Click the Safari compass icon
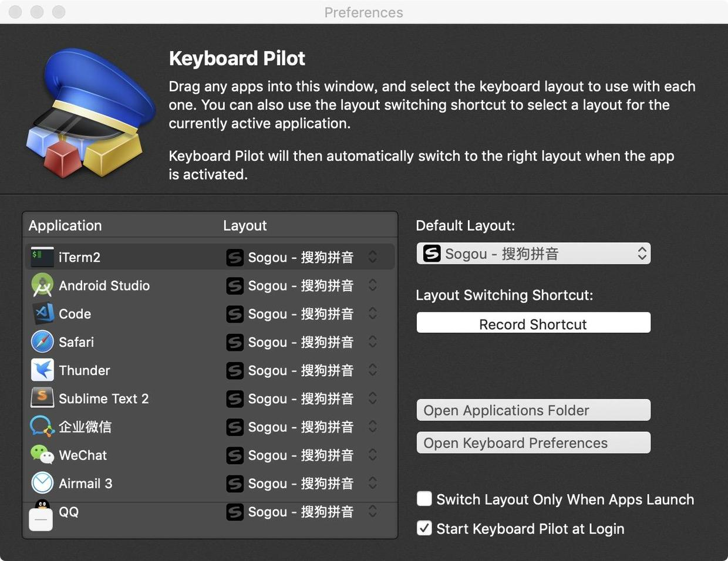 [42, 342]
